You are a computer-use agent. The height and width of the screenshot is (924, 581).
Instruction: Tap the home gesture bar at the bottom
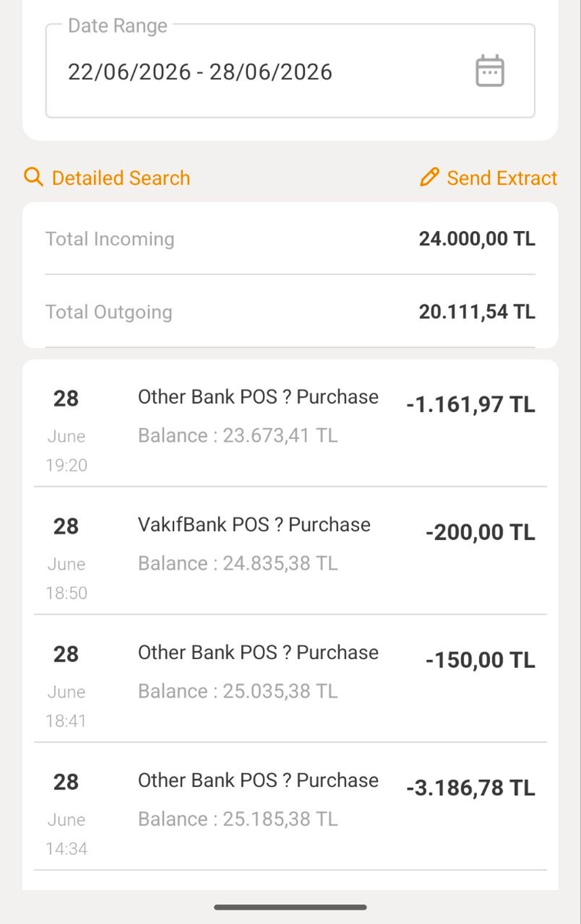[x=290, y=907]
